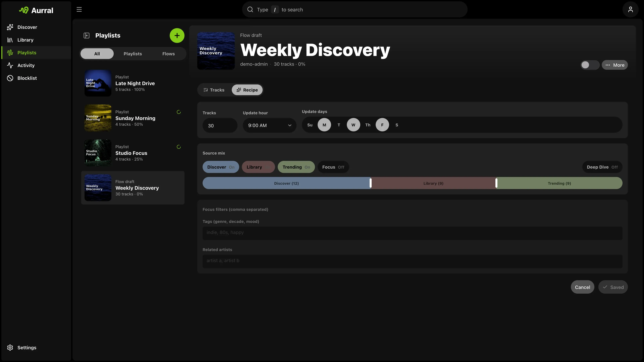
Task: Click the large Weekly Discovery cover art
Action: point(216,51)
